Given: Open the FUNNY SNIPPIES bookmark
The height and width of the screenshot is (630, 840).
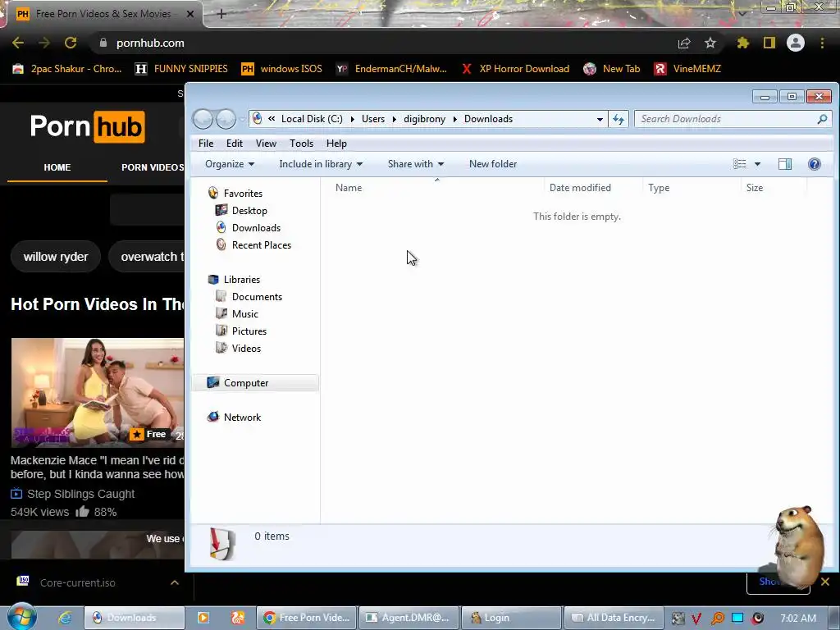Looking at the screenshot, I should [181, 69].
